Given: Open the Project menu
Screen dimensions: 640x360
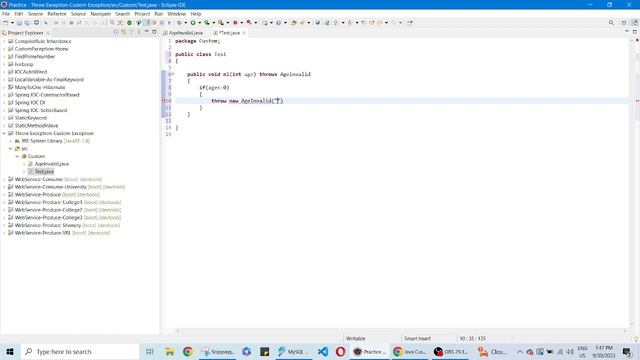Looking at the screenshot, I should pyautogui.click(x=142, y=13).
